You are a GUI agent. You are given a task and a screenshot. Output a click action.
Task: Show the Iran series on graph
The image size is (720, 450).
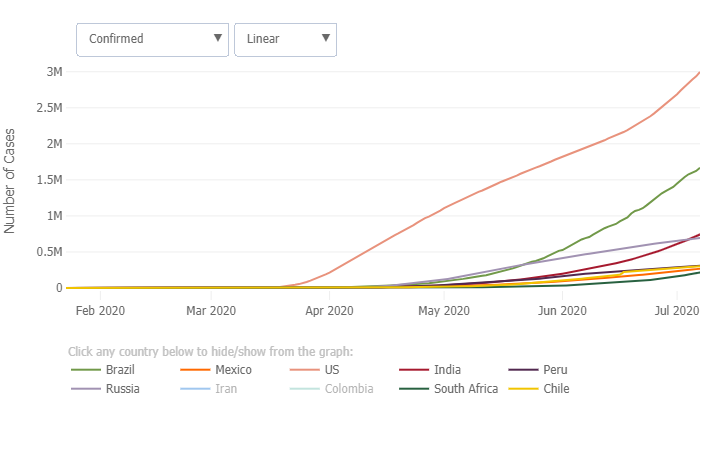225,388
